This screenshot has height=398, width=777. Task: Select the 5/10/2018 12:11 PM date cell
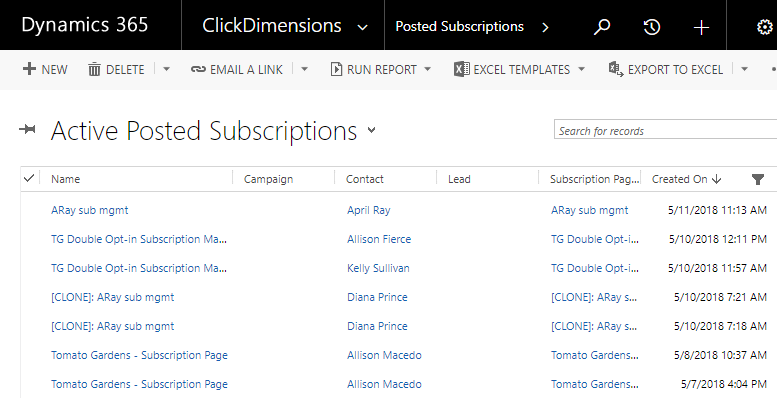(718, 239)
